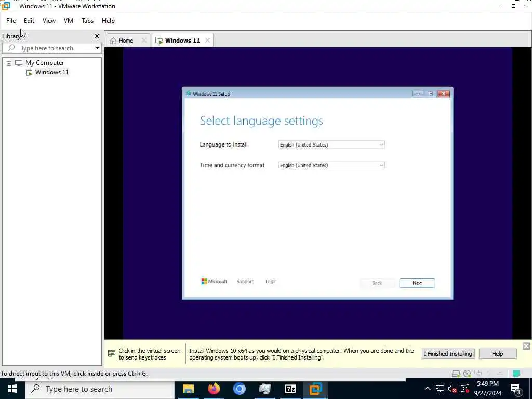Open the VM menu

[x=69, y=21]
